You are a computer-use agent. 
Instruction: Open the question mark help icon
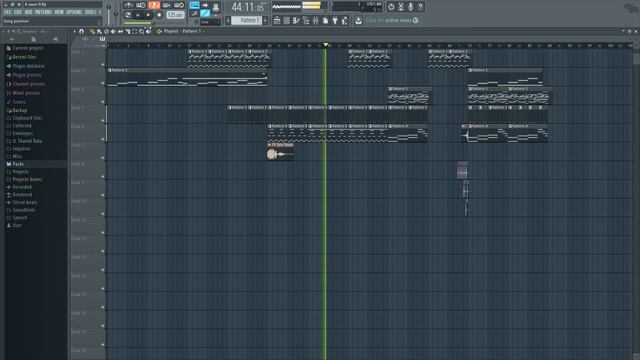point(420,7)
